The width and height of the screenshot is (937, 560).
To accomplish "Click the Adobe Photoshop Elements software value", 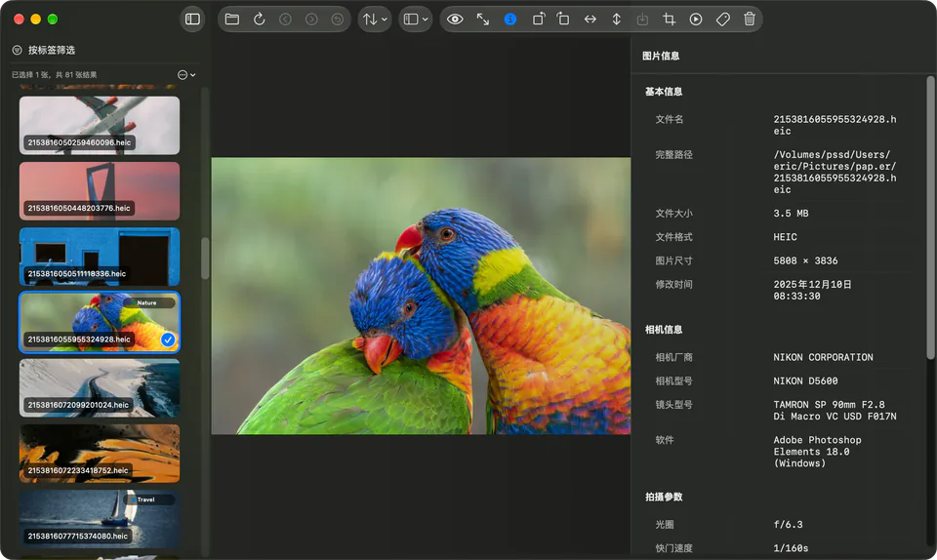I will [817, 452].
